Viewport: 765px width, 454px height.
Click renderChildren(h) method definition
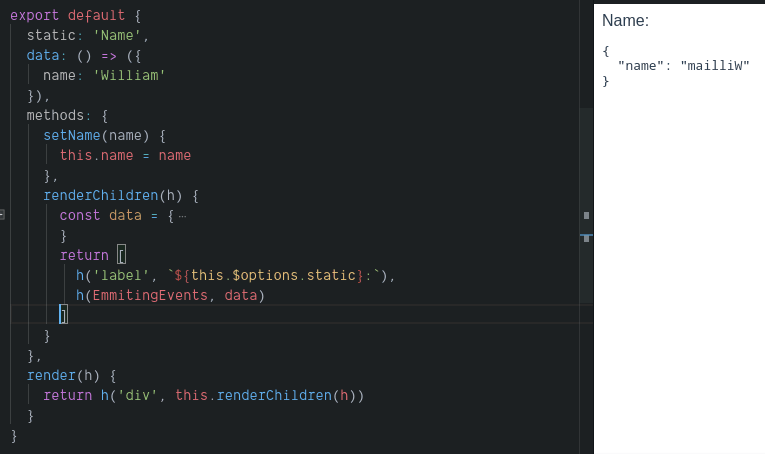click(121, 196)
